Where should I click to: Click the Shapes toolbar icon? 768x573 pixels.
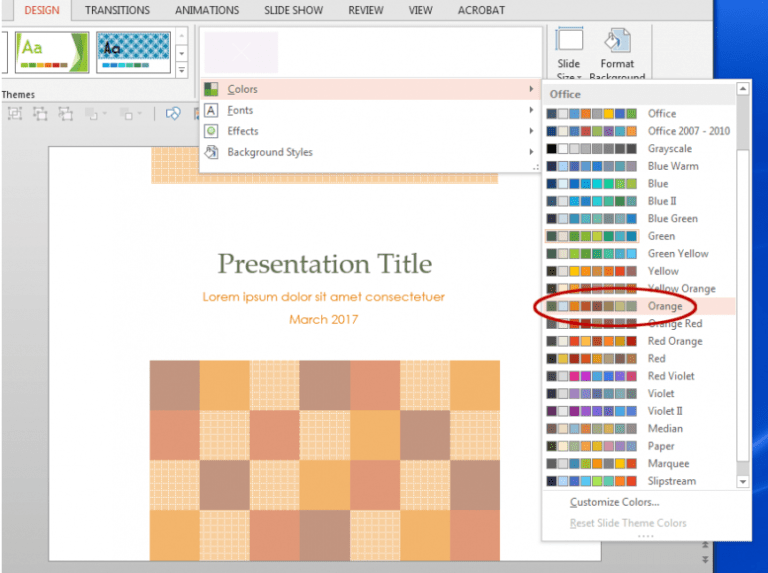coord(172,114)
